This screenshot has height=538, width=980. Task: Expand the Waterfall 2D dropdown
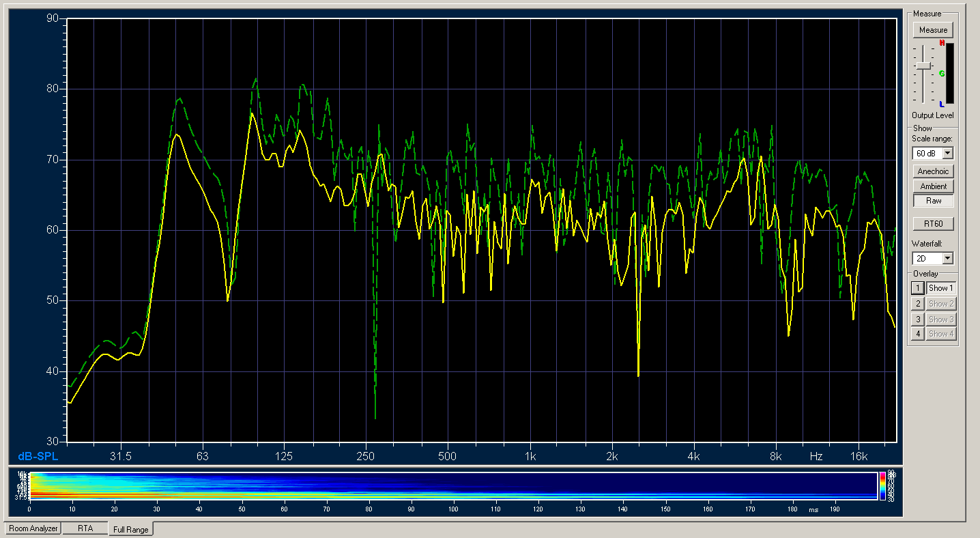tap(947, 259)
